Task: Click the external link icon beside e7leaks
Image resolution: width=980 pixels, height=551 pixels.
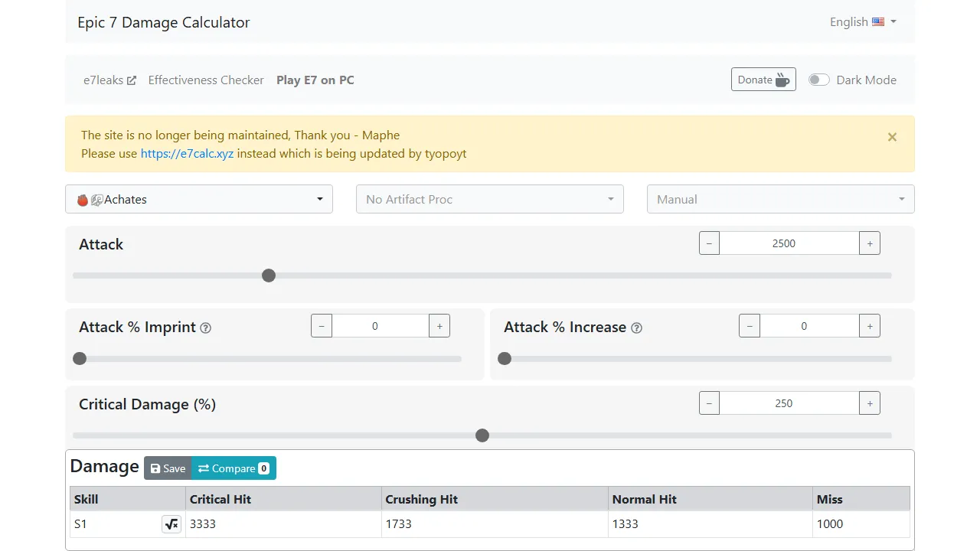Action: [x=131, y=79]
